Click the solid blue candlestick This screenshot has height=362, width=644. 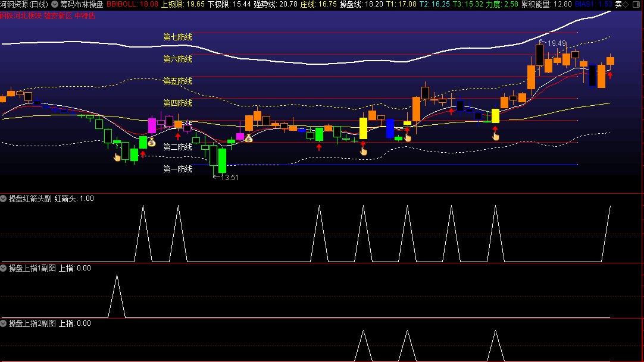[x=390, y=128]
